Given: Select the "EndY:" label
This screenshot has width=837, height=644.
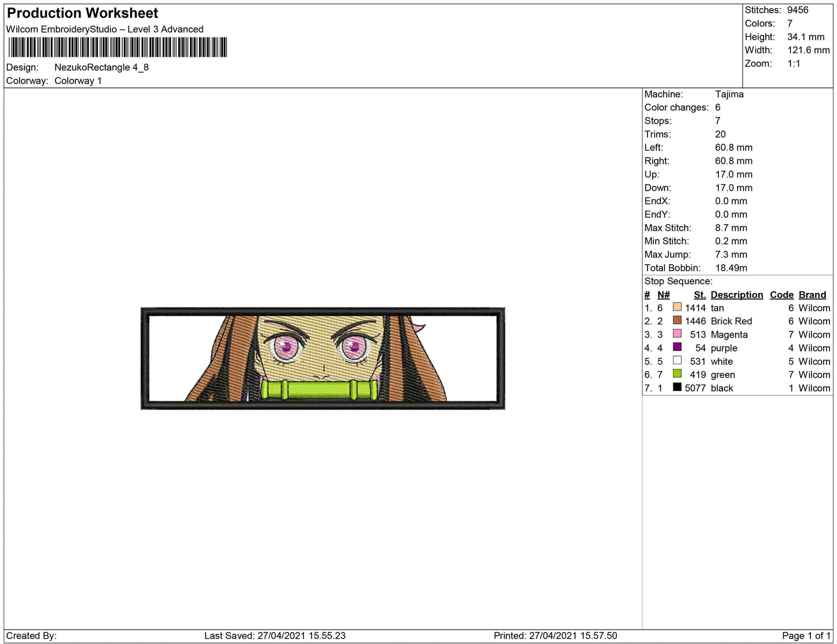Looking at the screenshot, I should coord(657,214).
